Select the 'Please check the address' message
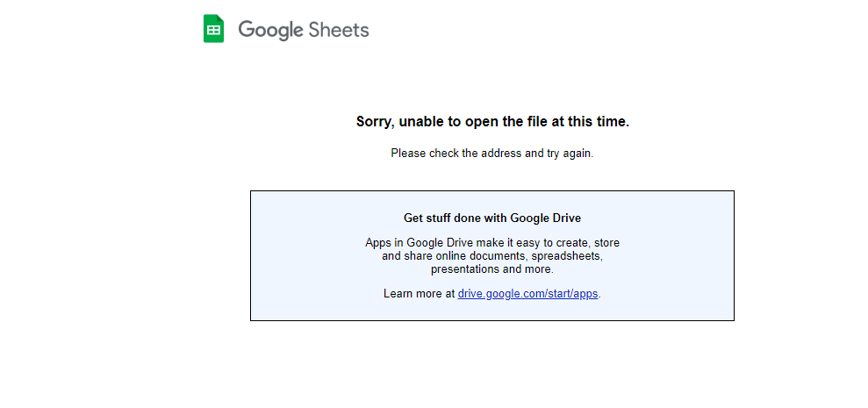The image size is (868, 408). click(492, 154)
